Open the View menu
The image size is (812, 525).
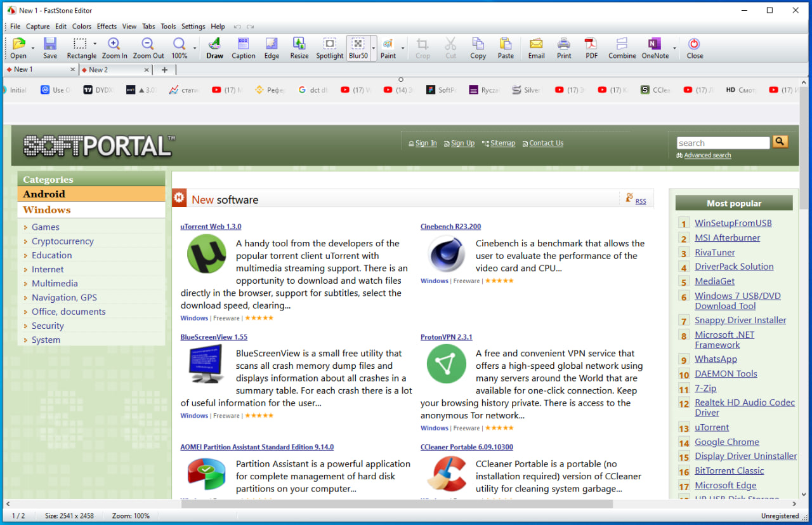(x=129, y=27)
